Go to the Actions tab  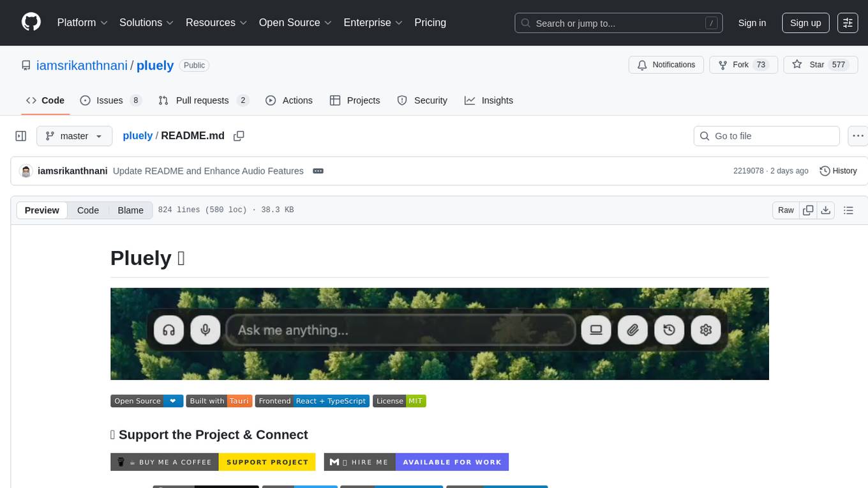click(289, 100)
